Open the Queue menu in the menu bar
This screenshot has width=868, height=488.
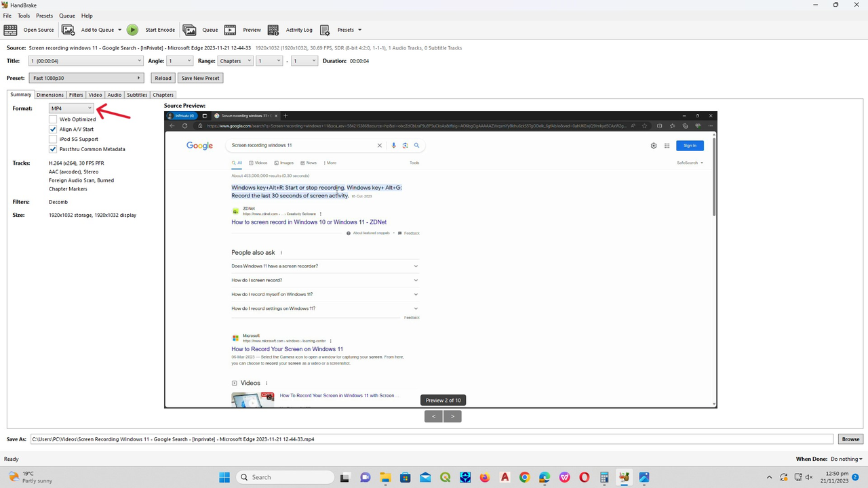coord(67,16)
